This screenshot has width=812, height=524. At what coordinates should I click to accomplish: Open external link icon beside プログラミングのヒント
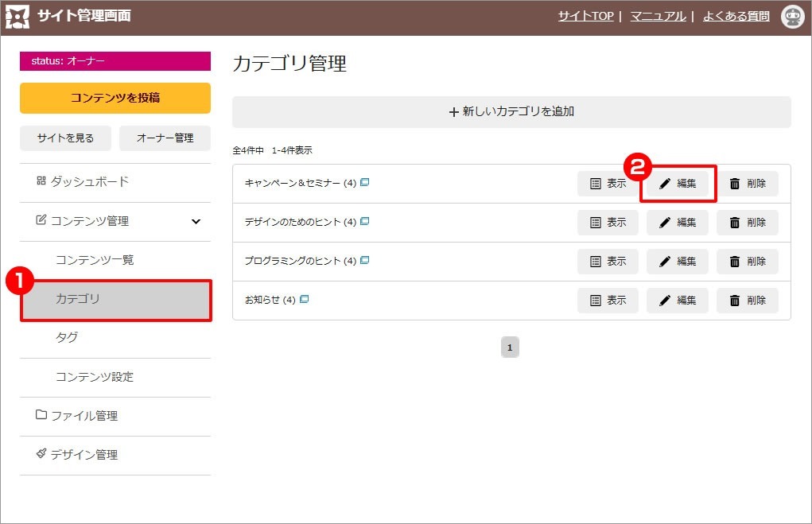(365, 260)
